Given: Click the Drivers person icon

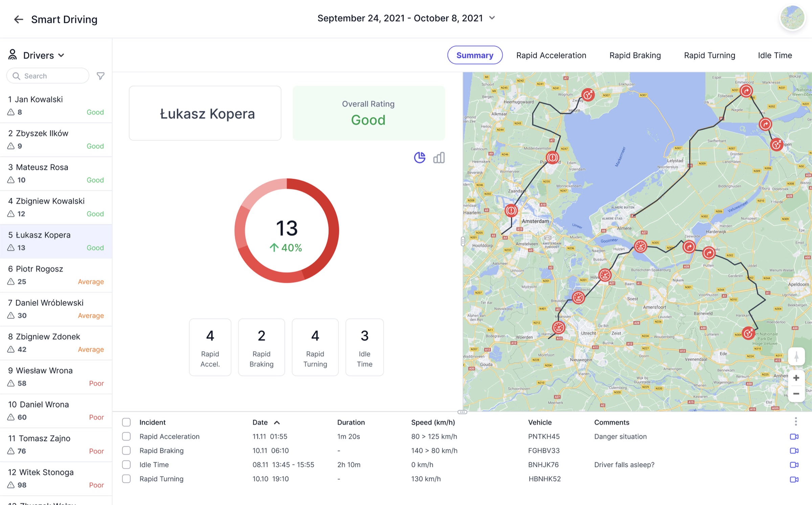Looking at the screenshot, I should pyautogui.click(x=12, y=55).
